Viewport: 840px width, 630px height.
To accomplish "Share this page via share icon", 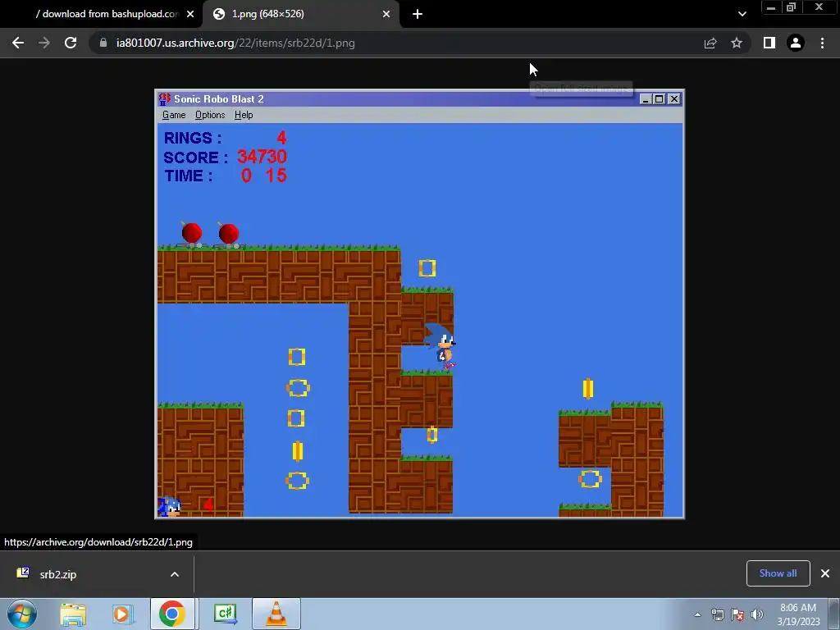I will coord(710,43).
